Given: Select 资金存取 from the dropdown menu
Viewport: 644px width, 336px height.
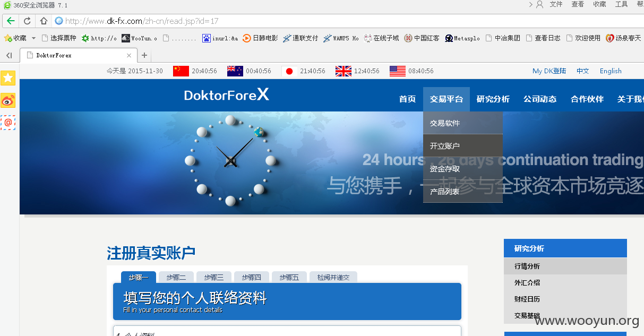Looking at the screenshot, I should [463, 168].
